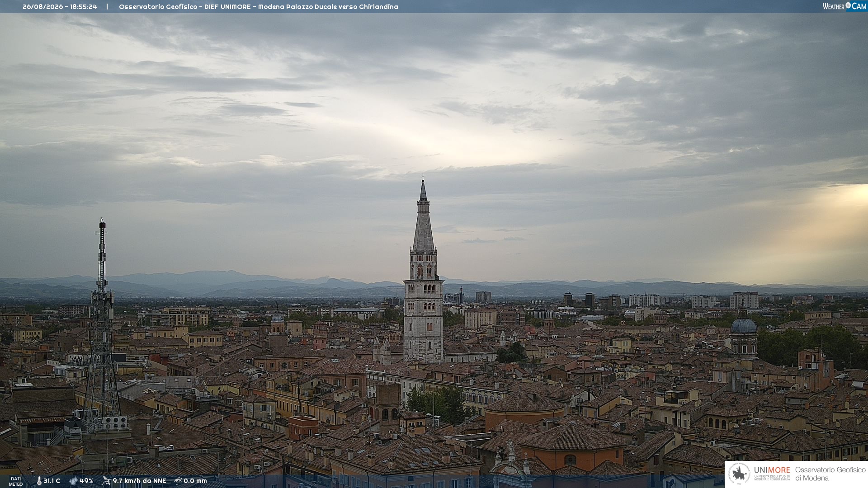Viewport: 868px width, 488px height.
Task: Click the 26/08/2026 date and time stamp
Action: 60,7
